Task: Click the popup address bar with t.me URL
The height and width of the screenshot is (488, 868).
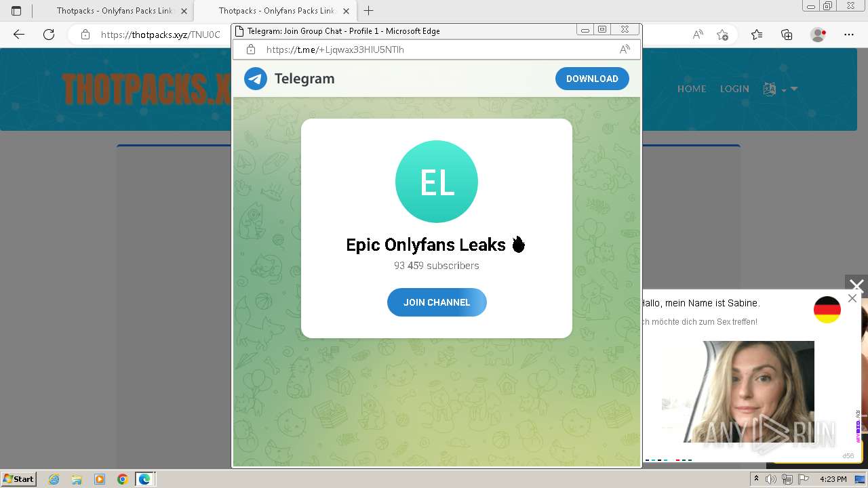Action: (x=437, y=49)
